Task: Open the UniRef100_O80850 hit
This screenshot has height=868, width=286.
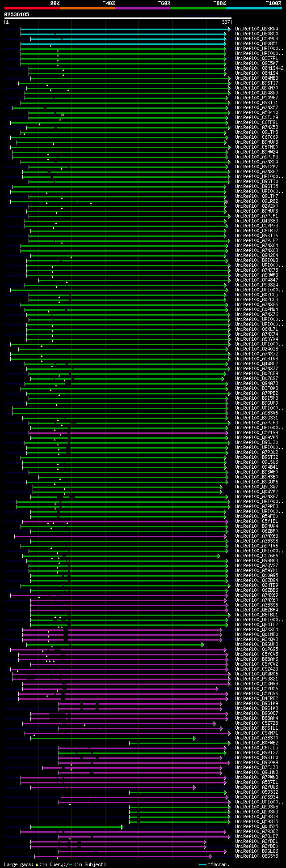Action: click(x=257, y=34)
